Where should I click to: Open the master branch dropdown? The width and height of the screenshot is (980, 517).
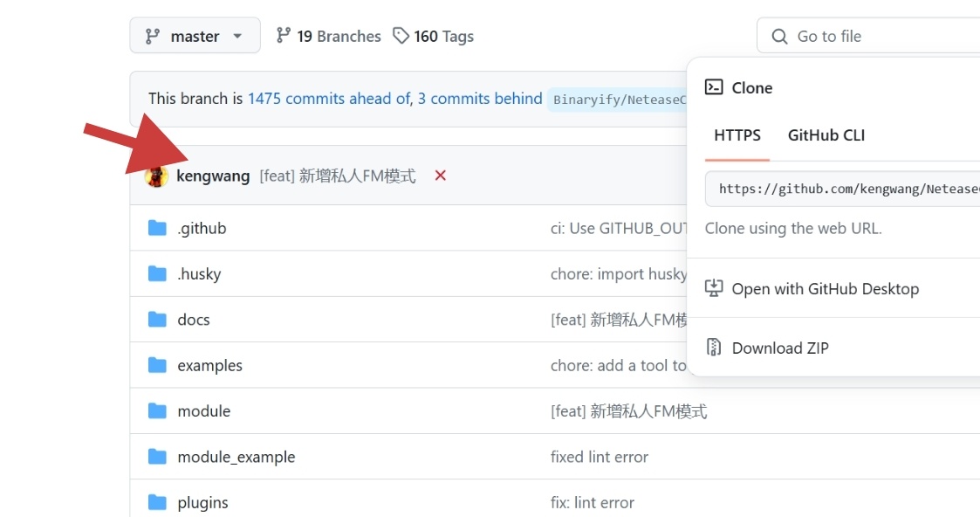[195, 37]
